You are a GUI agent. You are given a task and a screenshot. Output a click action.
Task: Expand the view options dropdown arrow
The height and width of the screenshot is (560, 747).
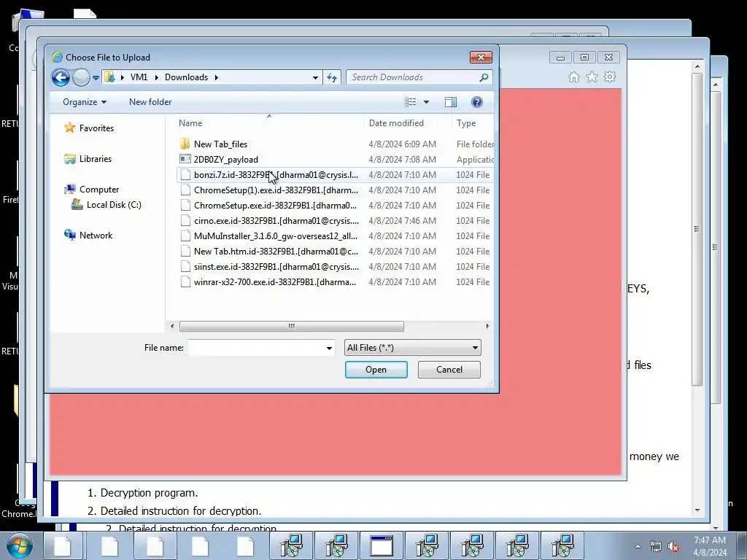pyautogui.click(x=426, y=102)
